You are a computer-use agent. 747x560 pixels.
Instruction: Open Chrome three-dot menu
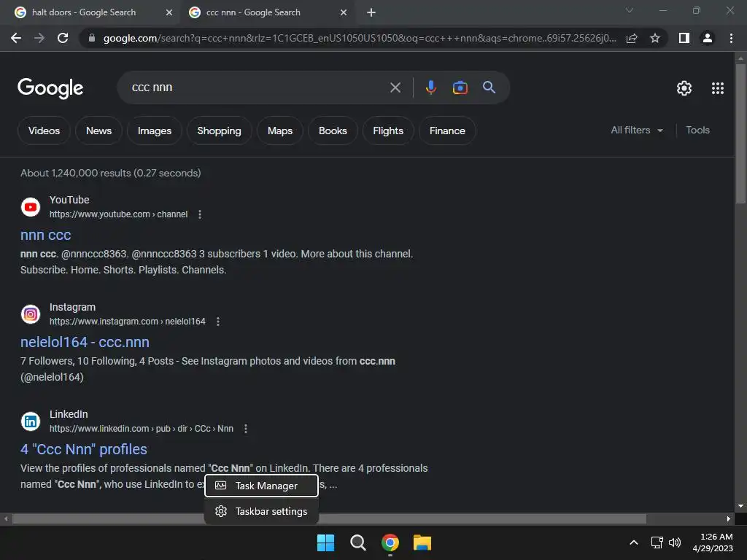(731, 38)
